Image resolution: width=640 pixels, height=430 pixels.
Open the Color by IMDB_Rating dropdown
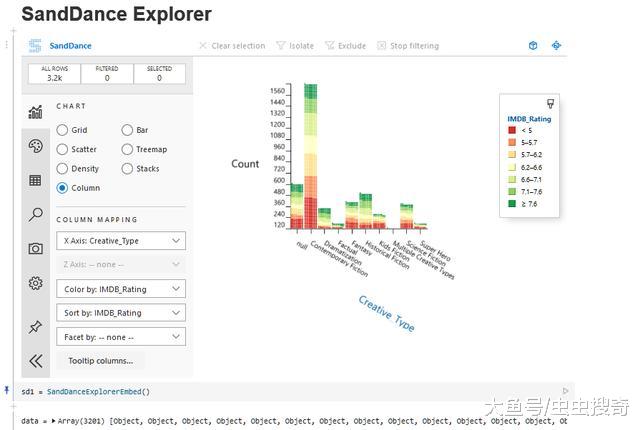point(120,289)
